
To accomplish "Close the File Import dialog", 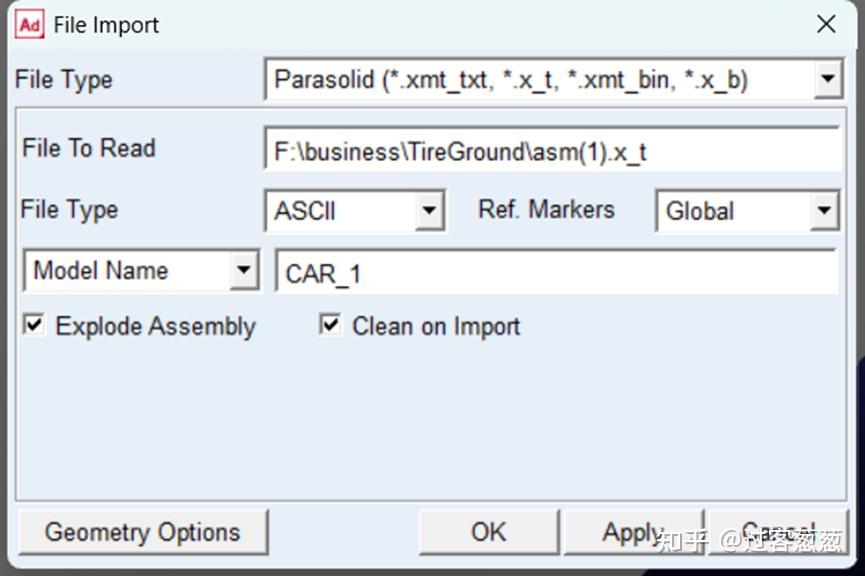I will 826,24.
